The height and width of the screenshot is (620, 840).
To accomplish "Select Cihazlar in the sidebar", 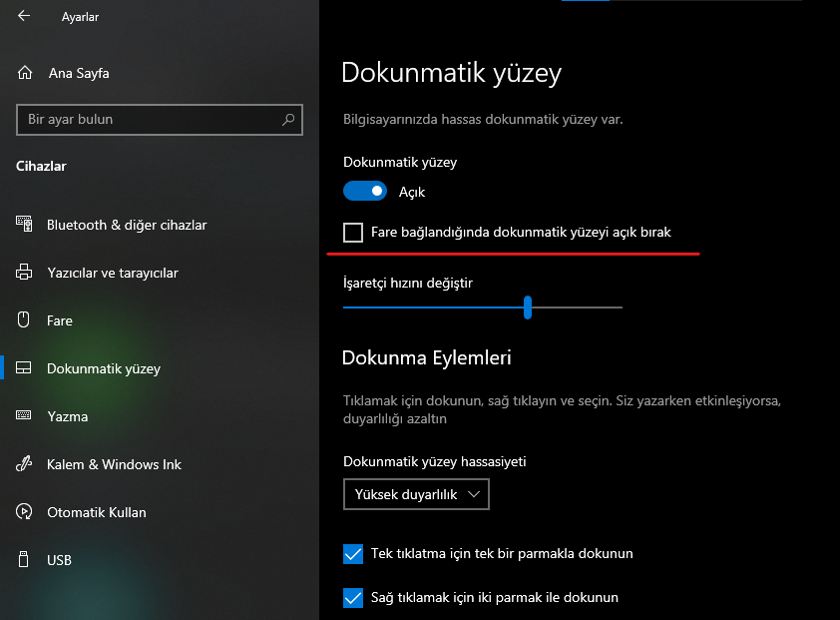I will pos(41,167).
